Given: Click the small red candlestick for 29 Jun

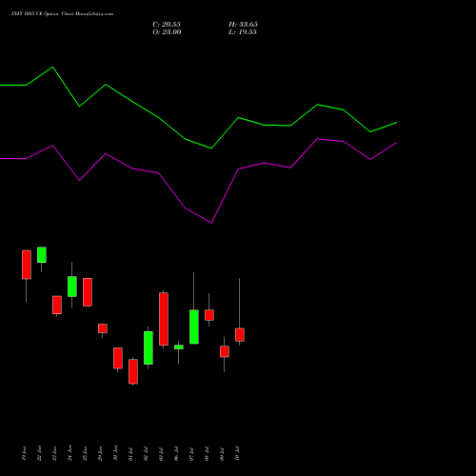Looking at the screenshot, I should (103, 328).
